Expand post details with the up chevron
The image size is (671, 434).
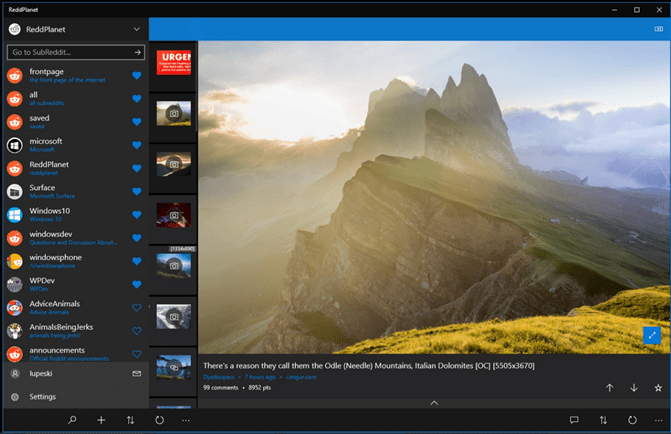coord(434,403)
